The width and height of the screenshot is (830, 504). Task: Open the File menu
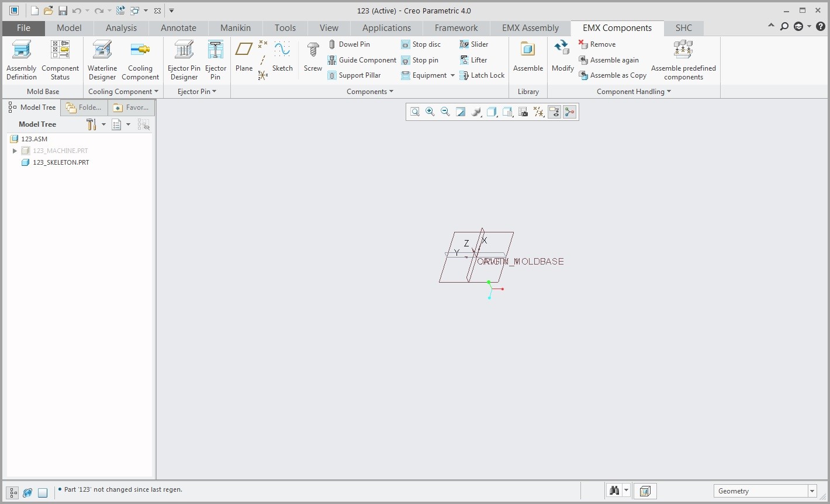click(x=23, y=28)
